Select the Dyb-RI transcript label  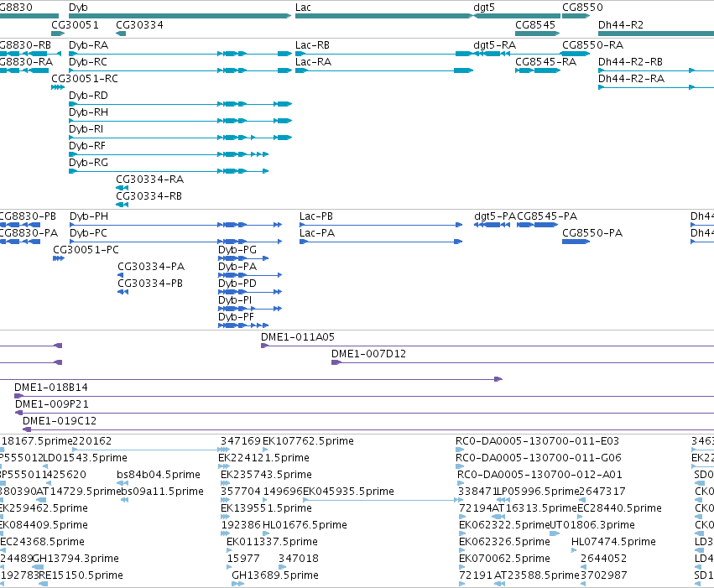click(86, 129)
